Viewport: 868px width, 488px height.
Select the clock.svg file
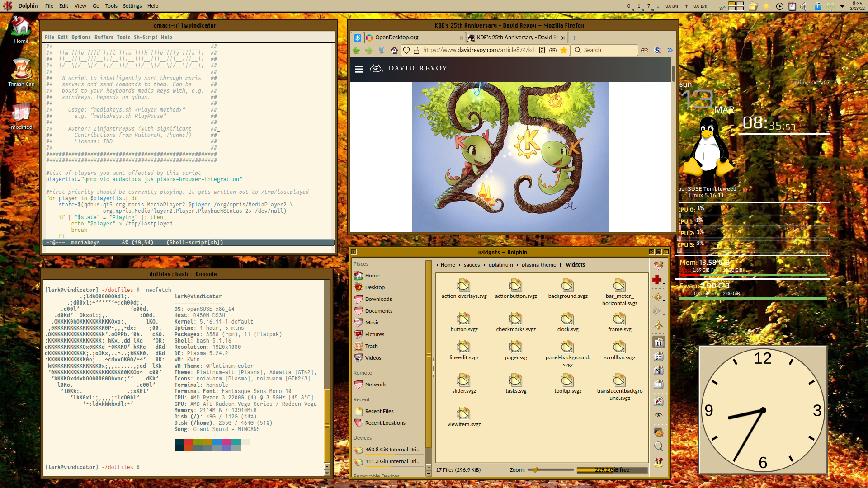coord(567,322)
